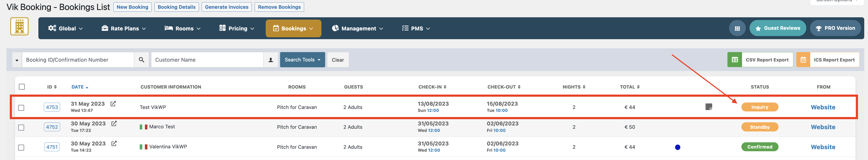This screenshot has width=868, height=160.
Task: Click the ICS Report Export calendar icon
Action: click(x=803, y=60)
